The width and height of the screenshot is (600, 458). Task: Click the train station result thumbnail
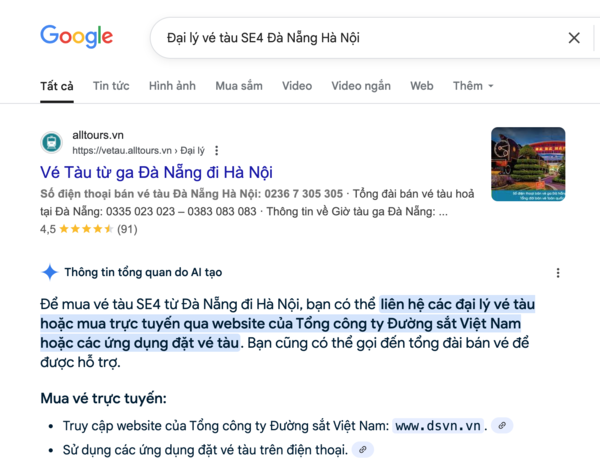(x=528, y=164)
